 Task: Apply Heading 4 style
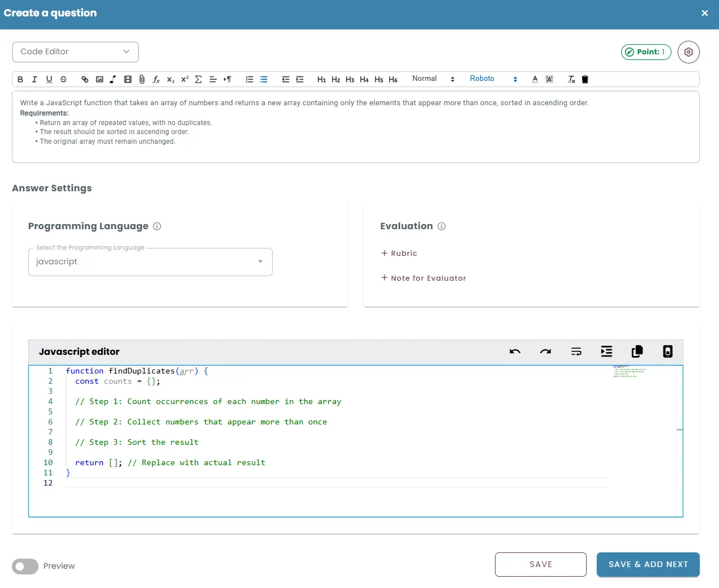coord(364,79)
